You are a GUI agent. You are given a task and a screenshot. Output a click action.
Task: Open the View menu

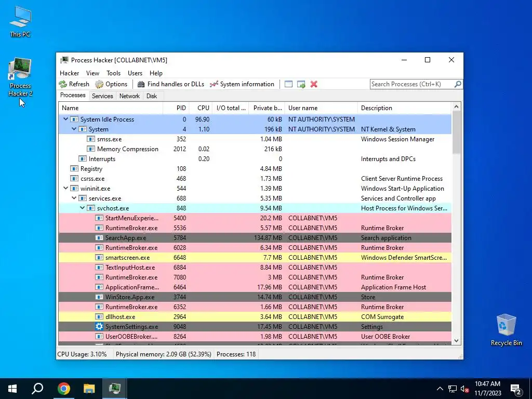click(x=92, y=73)
